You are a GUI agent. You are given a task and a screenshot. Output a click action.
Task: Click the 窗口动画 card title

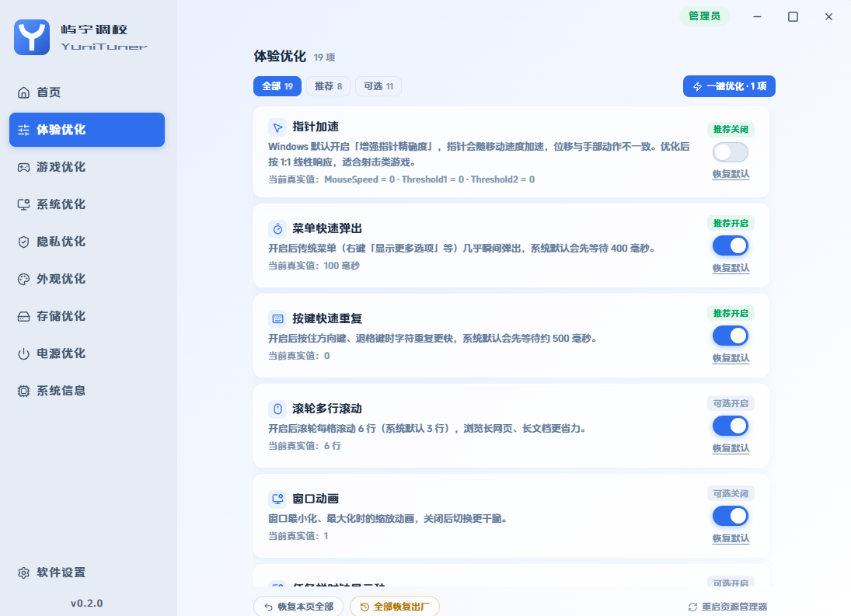coord(316,499)
